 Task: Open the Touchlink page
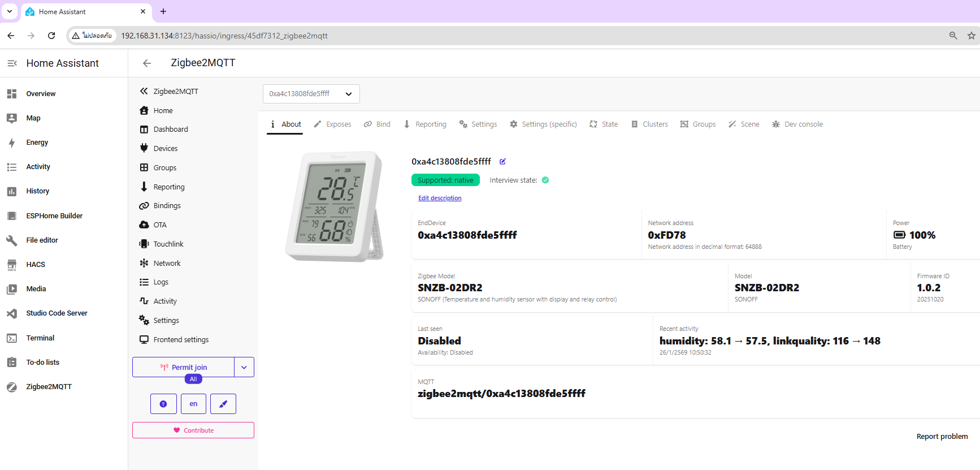tap(168, 244)
